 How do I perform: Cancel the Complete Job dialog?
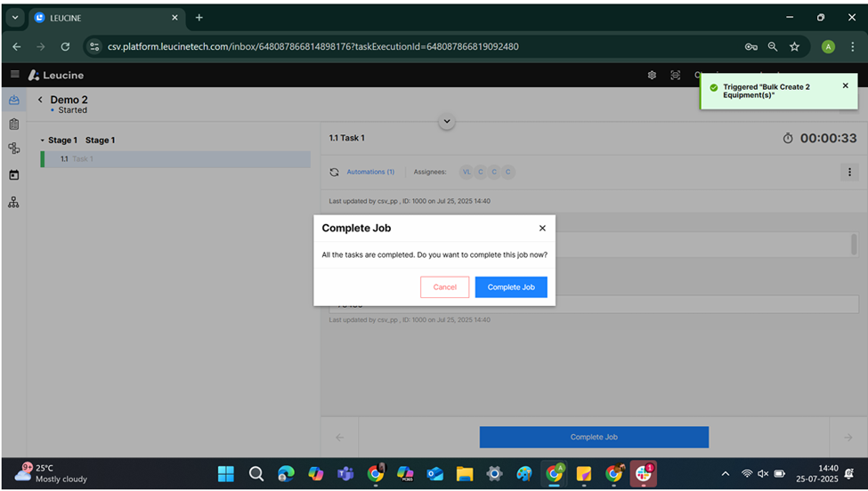point(444,287)
